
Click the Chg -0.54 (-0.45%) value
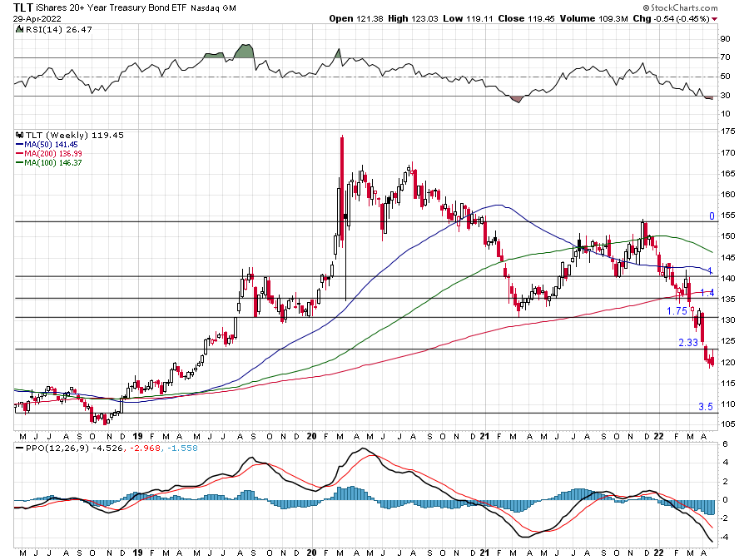671,18
